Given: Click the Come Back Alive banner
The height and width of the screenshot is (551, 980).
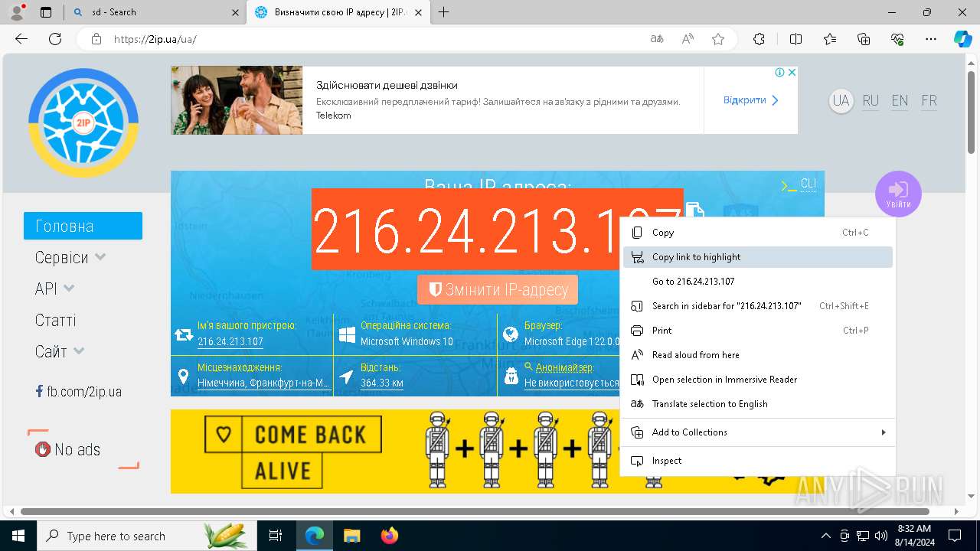Looking at the screenshot, I should pyautogui.click(x=395, y=452).
